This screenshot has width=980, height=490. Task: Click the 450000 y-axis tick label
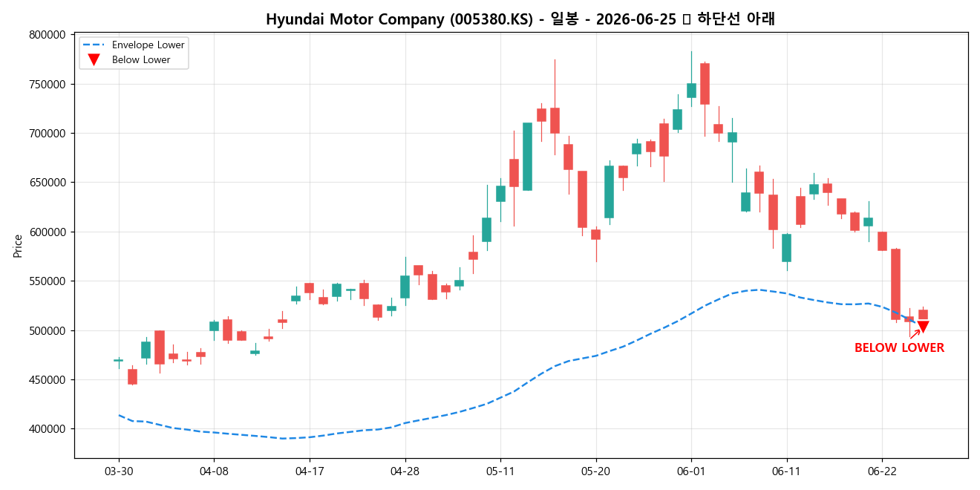pos(48,380)
